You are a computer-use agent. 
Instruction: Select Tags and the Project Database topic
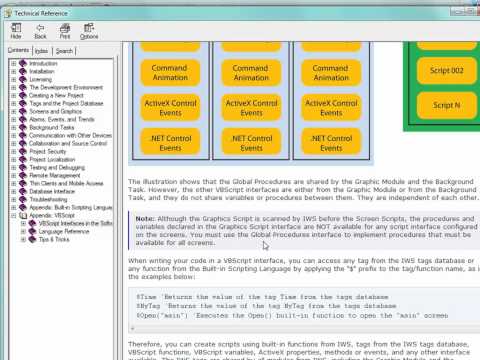pos(66,103)
